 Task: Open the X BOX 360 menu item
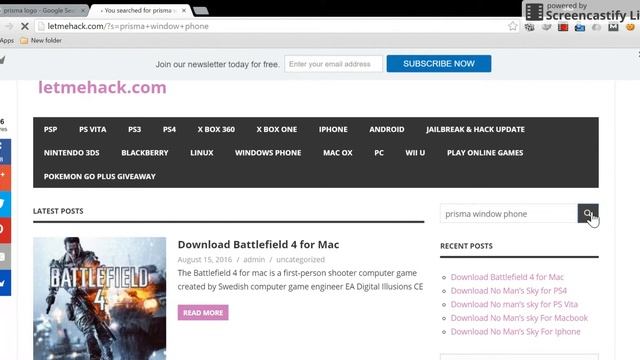tap(216, 129)
